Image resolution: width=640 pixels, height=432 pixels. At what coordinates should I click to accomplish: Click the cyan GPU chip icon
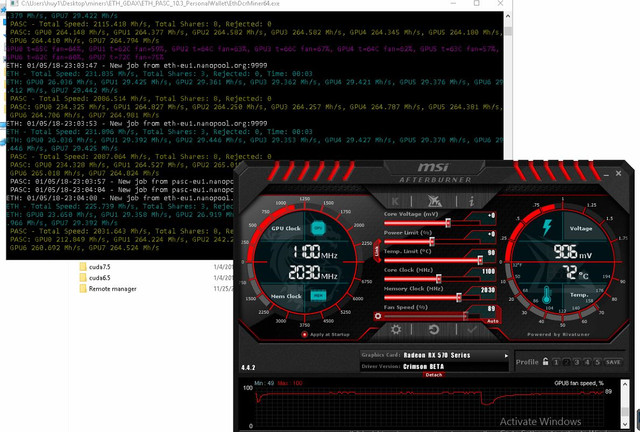pos(318,228)
